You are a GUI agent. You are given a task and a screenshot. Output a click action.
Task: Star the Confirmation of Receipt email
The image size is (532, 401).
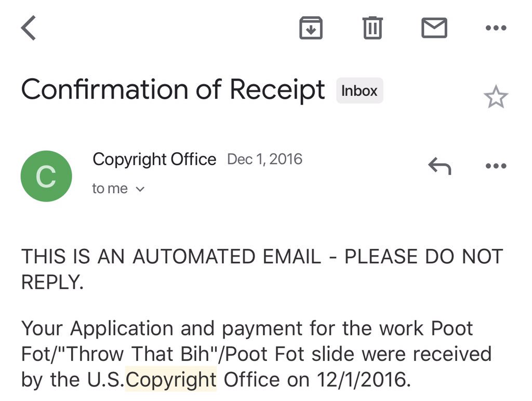pyautogui.click(x=496, y=97)
